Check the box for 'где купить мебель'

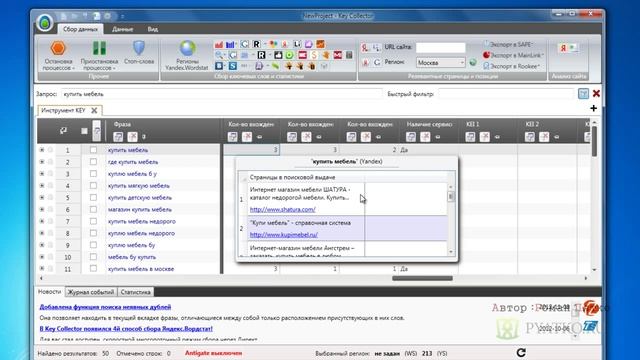(x=93, y=162)
